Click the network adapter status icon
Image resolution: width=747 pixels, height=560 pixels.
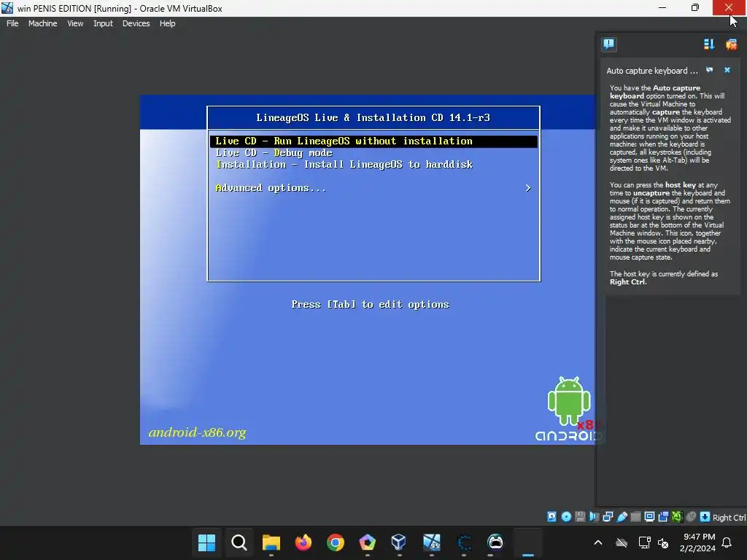click(608, 517)
